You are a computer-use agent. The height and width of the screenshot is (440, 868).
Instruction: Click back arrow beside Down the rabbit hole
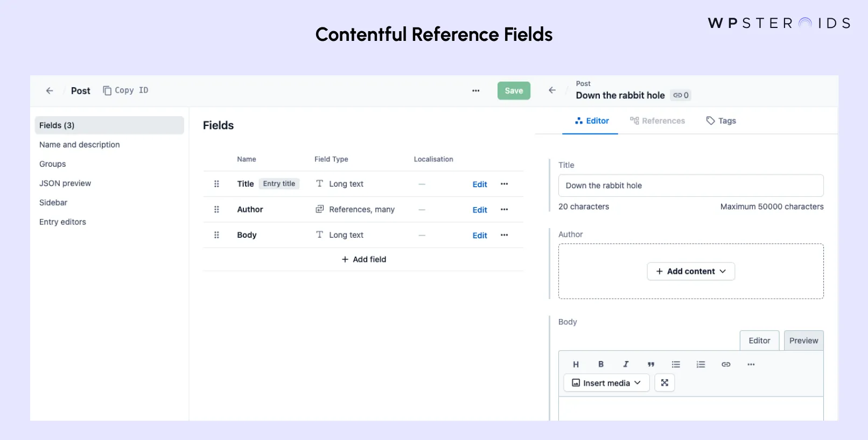click(x=552, y=90)
